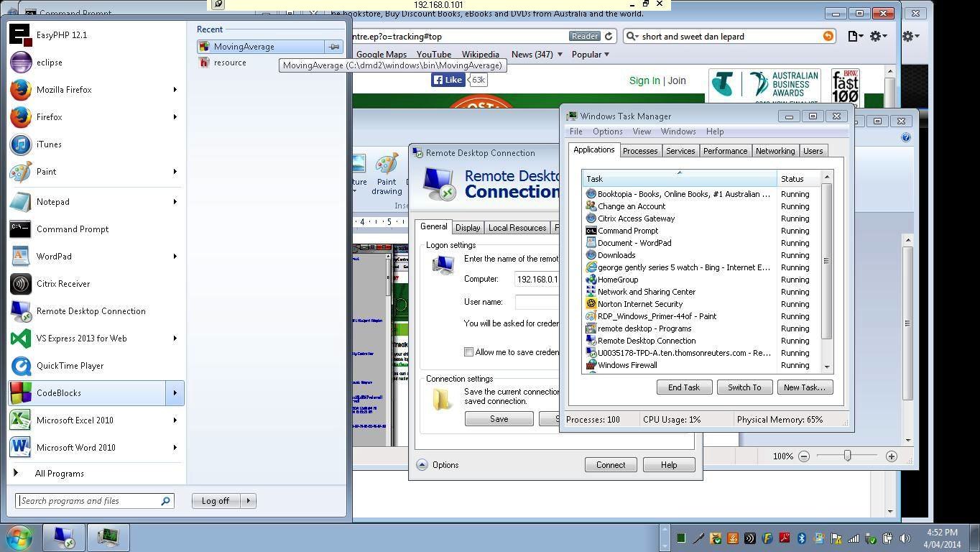Open the Bluetooth tray icon
Viewport: 980px width, 552px height.
click(801, 538)
